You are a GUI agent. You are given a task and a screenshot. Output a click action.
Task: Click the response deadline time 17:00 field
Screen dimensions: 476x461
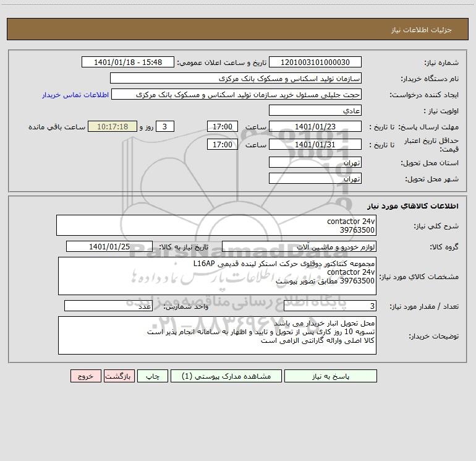[222, 126]
